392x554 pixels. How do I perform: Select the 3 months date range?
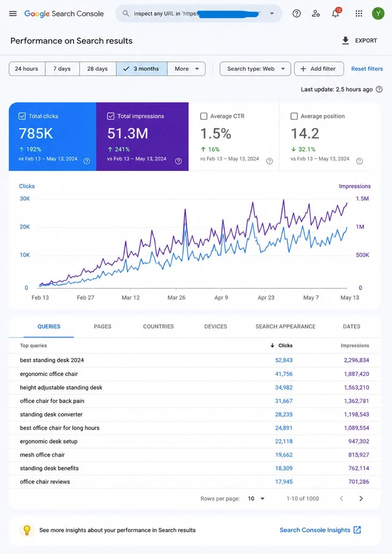click(x=142, y=69)
